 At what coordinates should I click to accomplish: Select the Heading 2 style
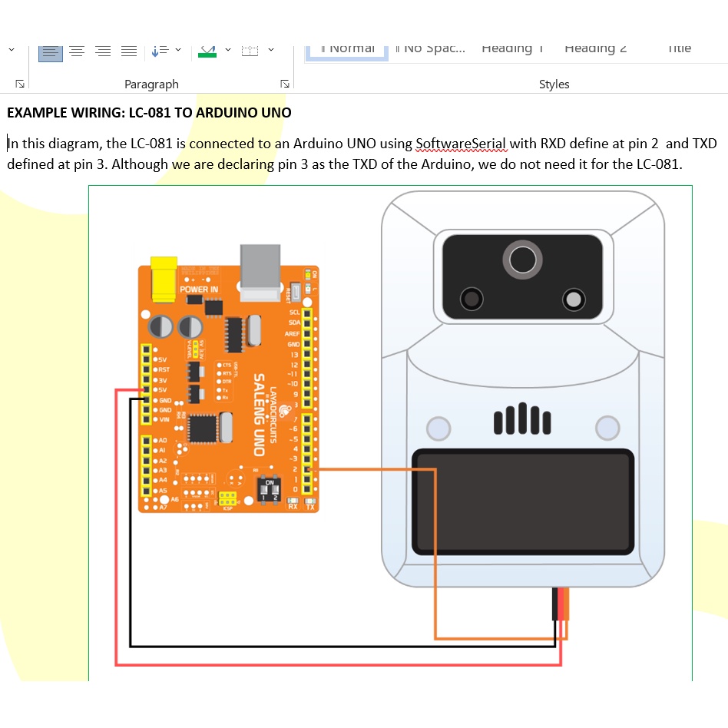pos(595,48)
